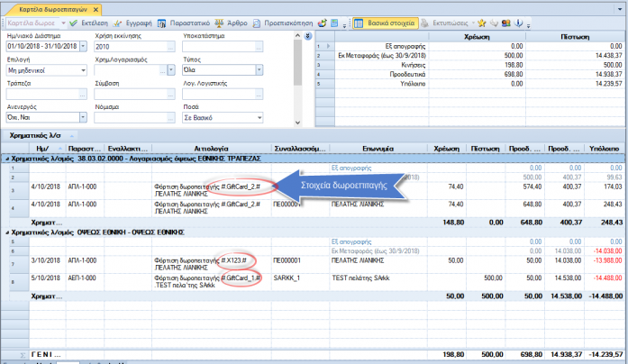Image resolution: width=628 pixels, height=364 pixels.
Task: Click the ellipsis button of Χρήση εκκίνησης
Action: 171,47
